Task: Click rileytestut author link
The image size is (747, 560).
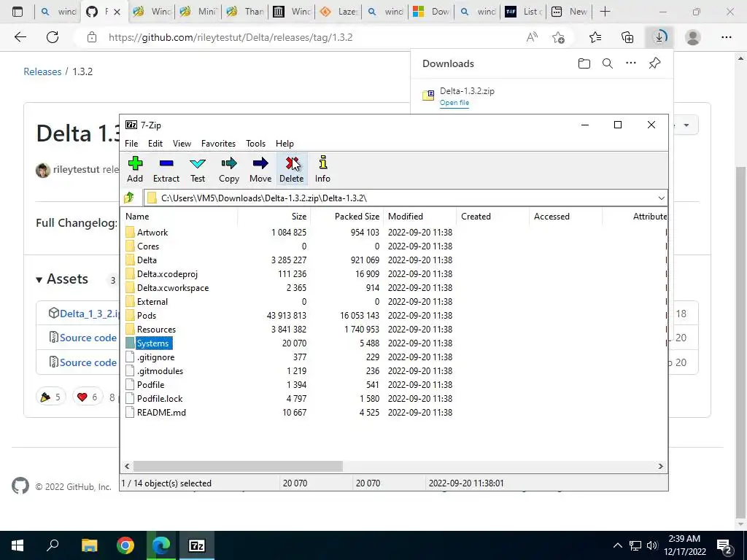Action: pyautogui.click(x=76, y=169)
